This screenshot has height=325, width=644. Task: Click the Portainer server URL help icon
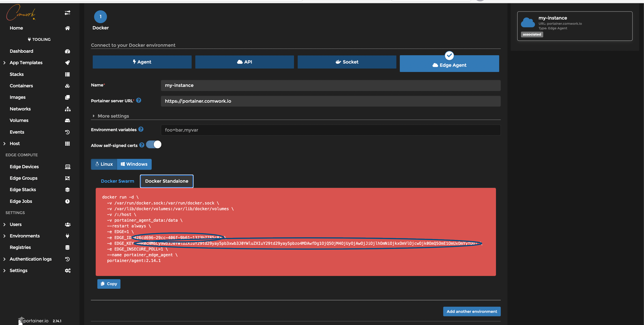point(138,100)
